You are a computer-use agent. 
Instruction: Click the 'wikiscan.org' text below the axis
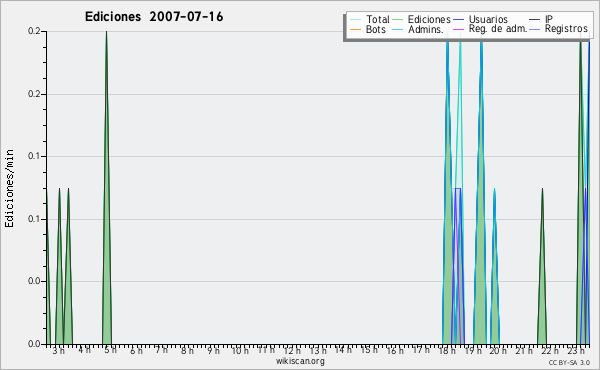(x=300, y=361)
